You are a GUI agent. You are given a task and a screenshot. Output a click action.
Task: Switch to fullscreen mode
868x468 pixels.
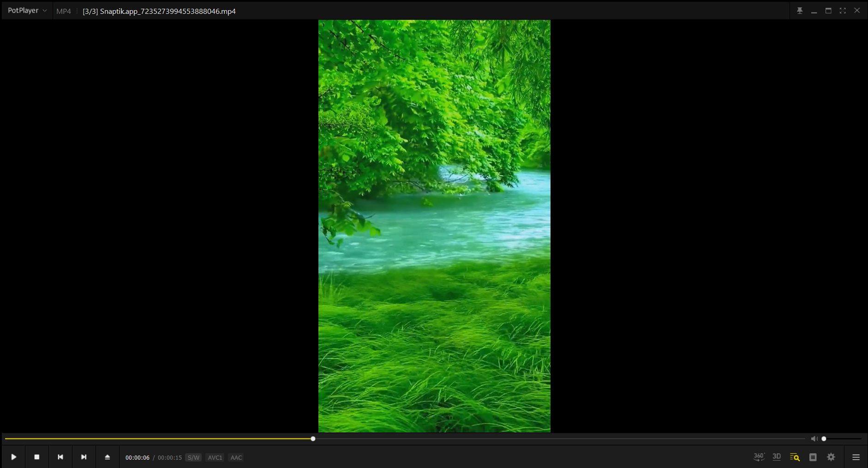[x=843, y=11]
